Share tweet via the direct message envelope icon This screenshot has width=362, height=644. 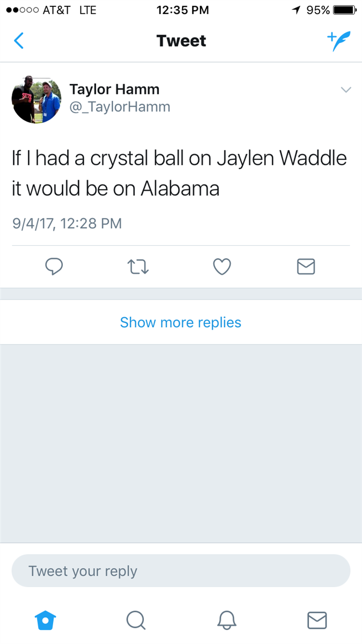point(306,267)
